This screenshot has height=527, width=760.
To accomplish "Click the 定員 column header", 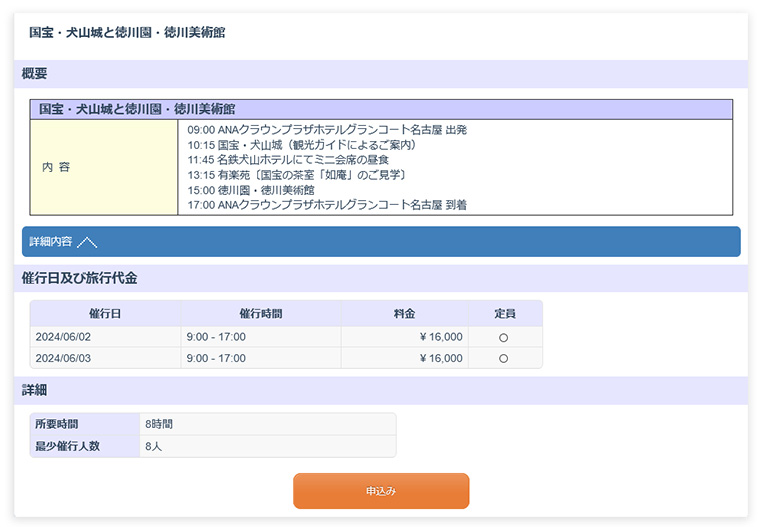I will click(x=504, y=314).
